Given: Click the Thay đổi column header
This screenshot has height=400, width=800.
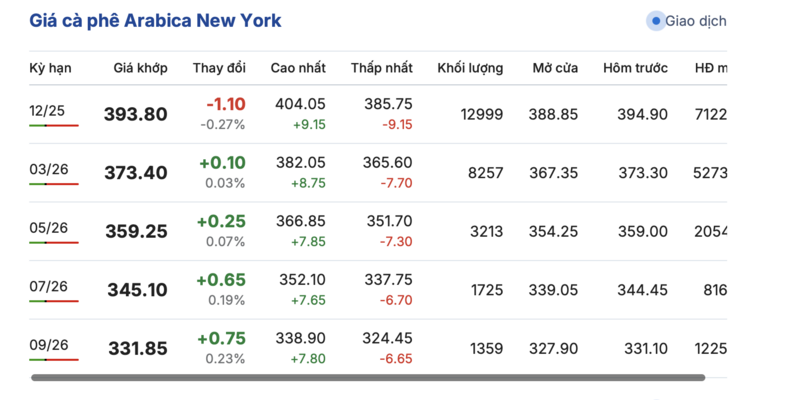Looking at the screenshot, I should [220, 68].
